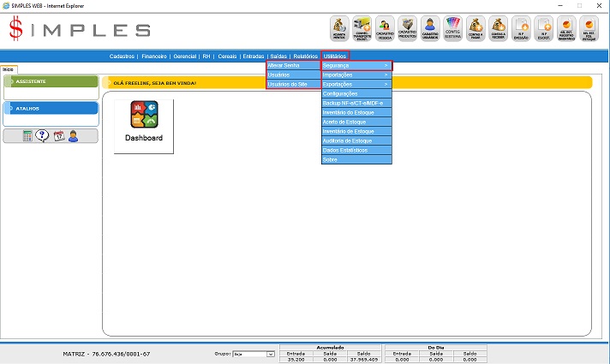Image resolution: width=610 pixels, height=364 pixels.
Task: Open Contas a Receber toolbar icon
Action: (499, 28)
